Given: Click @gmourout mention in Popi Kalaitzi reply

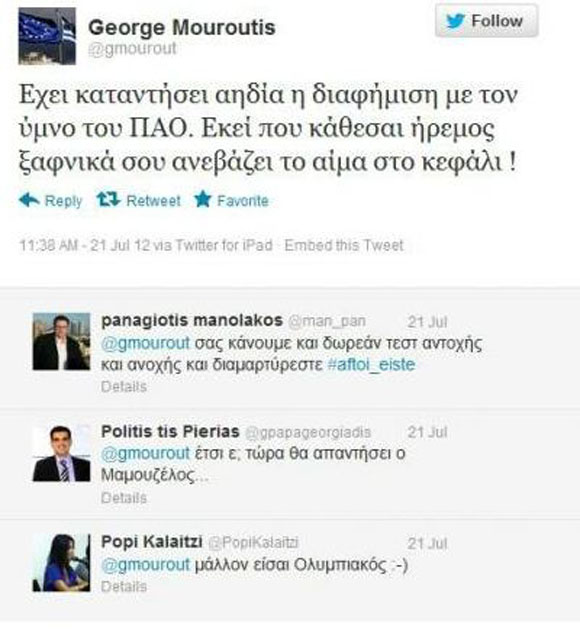Looking at the screenshot, I should pyautogui.click(x=145, y=565).
